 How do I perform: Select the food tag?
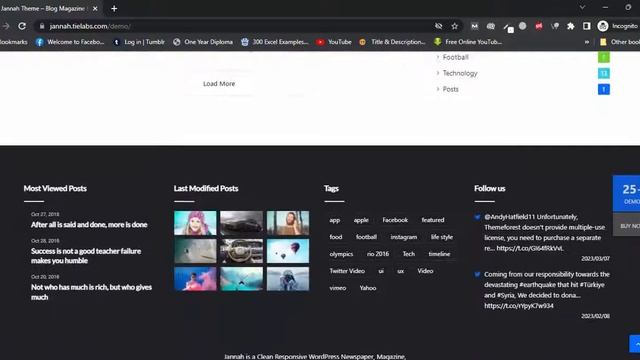tap(336, 237)
